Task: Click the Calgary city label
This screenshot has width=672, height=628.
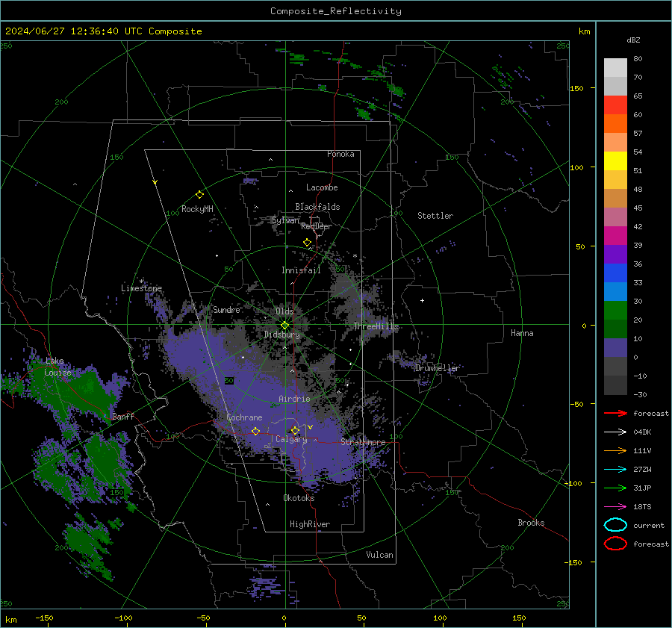Action: point(291,439)
